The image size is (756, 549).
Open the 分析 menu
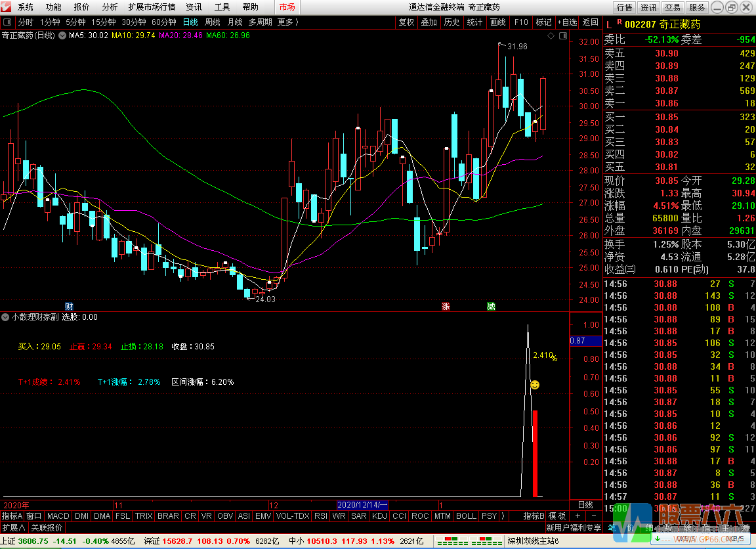pyautogui.click(x=110, y=7)
